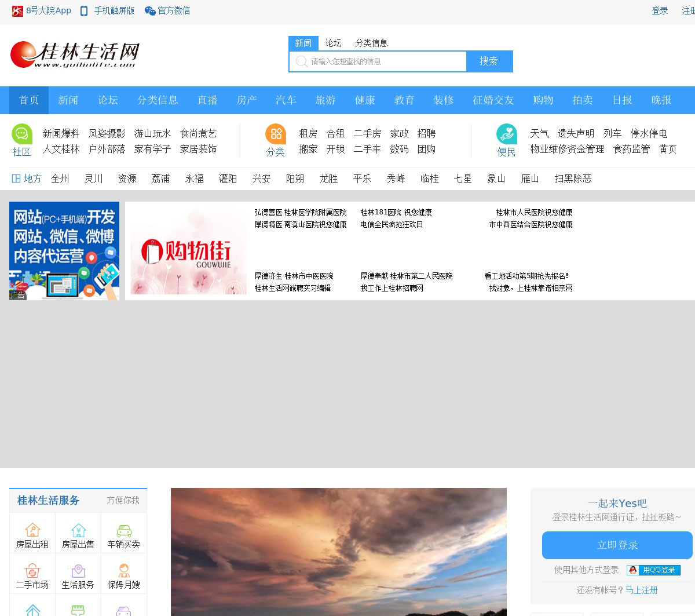Click the 官方微信 WeChat icon
Image resolution: width=695 pixels, height=616 pixels.
pos(150,11)
